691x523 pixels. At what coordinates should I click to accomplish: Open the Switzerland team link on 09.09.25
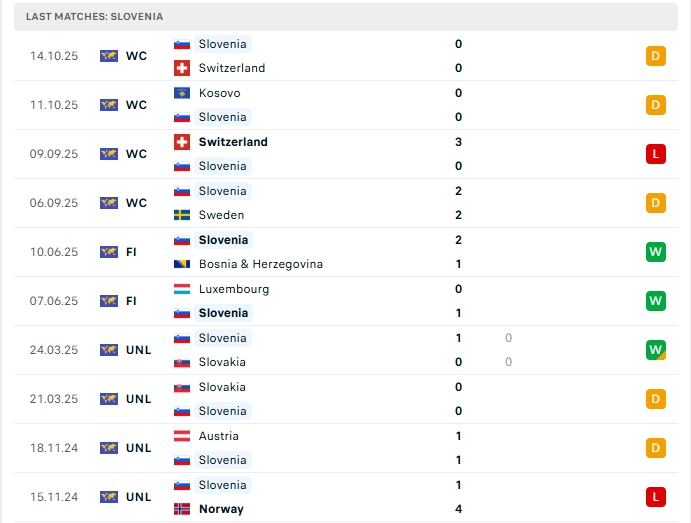click(x=233, y=142)
